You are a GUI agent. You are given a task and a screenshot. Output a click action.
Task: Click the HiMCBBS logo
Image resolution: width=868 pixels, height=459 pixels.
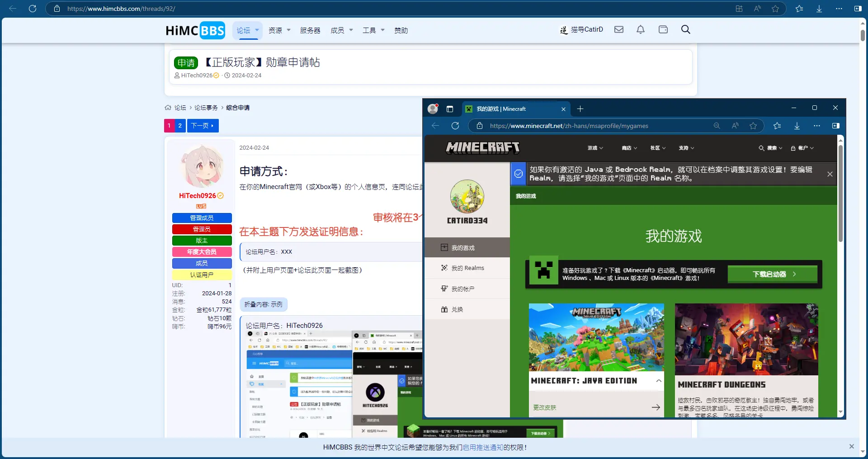195,30
